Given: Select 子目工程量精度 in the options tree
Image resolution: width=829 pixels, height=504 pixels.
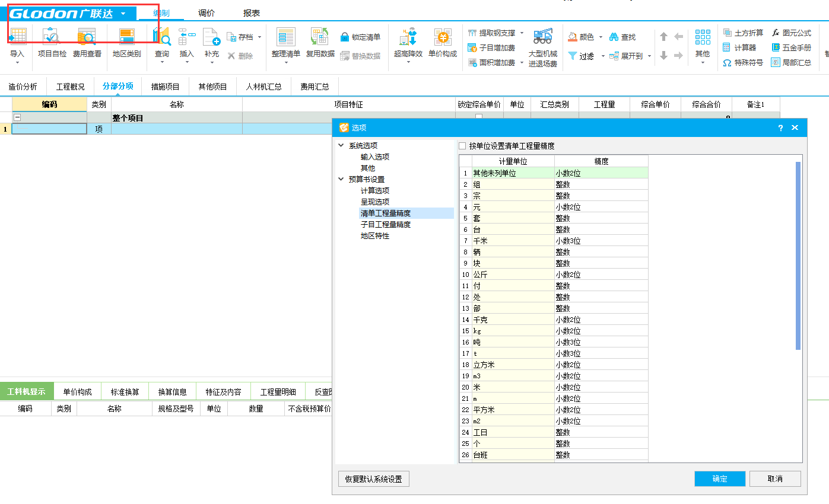Looking at the screenshot, I should pos(386,224).
